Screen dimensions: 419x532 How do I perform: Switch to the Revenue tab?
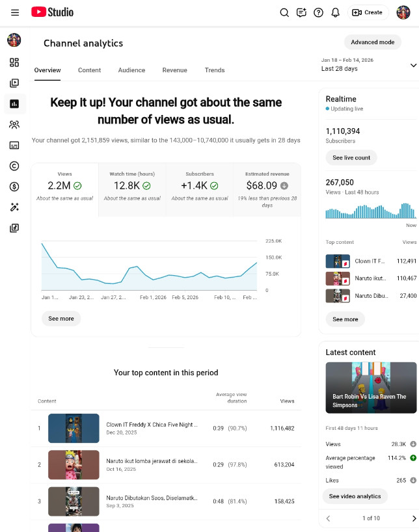[x=174, y=70]
